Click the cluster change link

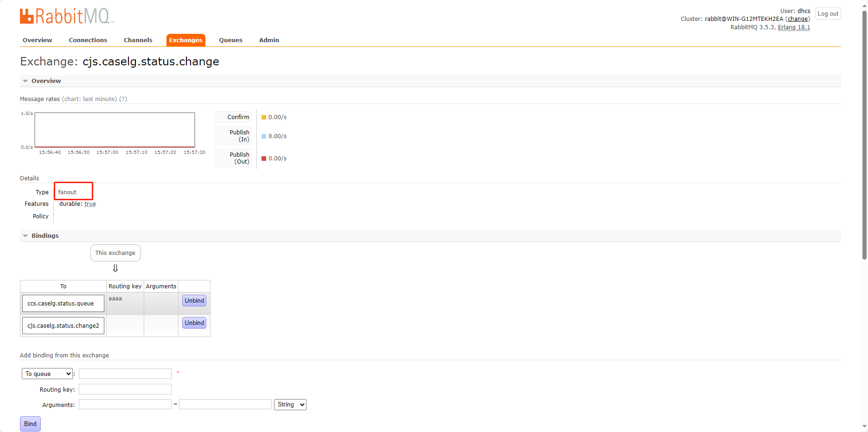tap(798, 19)
